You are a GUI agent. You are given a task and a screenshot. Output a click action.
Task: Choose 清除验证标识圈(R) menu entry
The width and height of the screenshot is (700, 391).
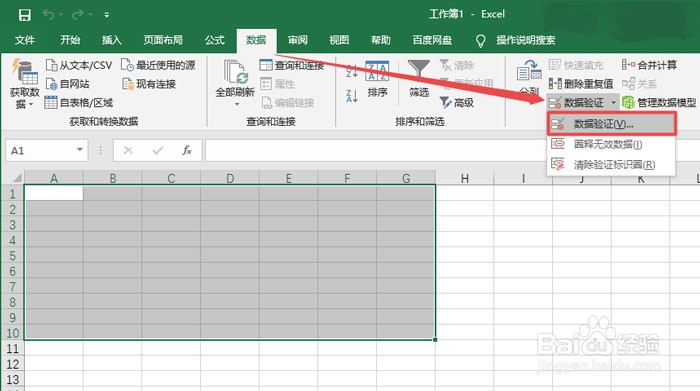coord(612,164)
